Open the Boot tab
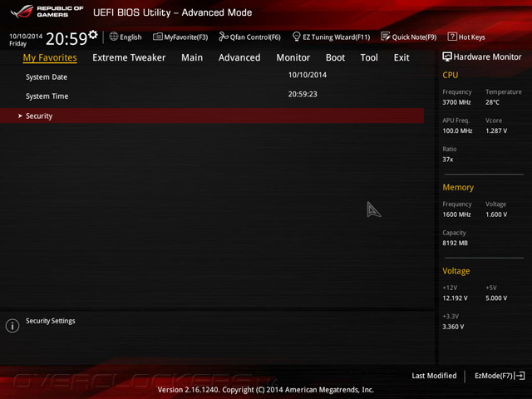Image resolution: width=532 pixels, height=399 pixels. (335, 57)
